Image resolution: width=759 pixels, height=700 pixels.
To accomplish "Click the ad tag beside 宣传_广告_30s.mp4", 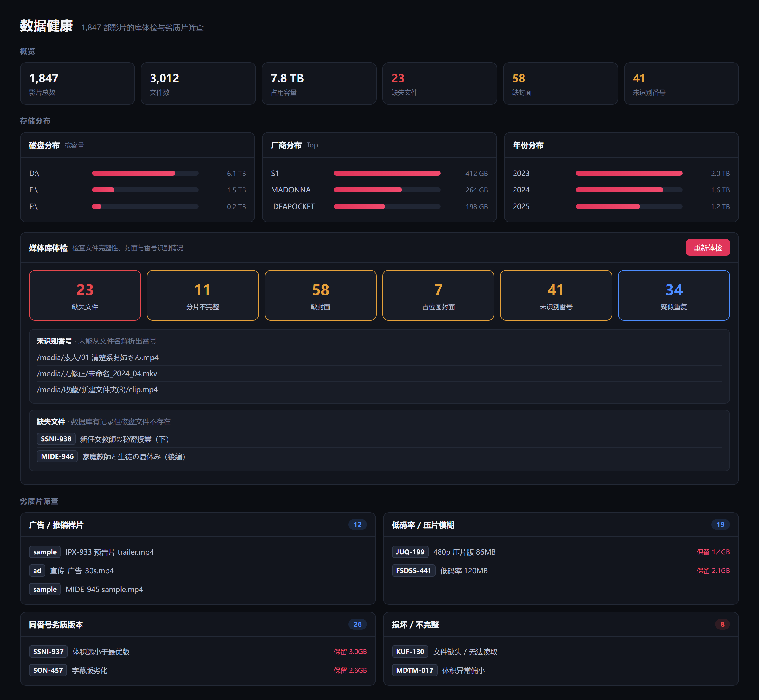I will coord(37,570).
